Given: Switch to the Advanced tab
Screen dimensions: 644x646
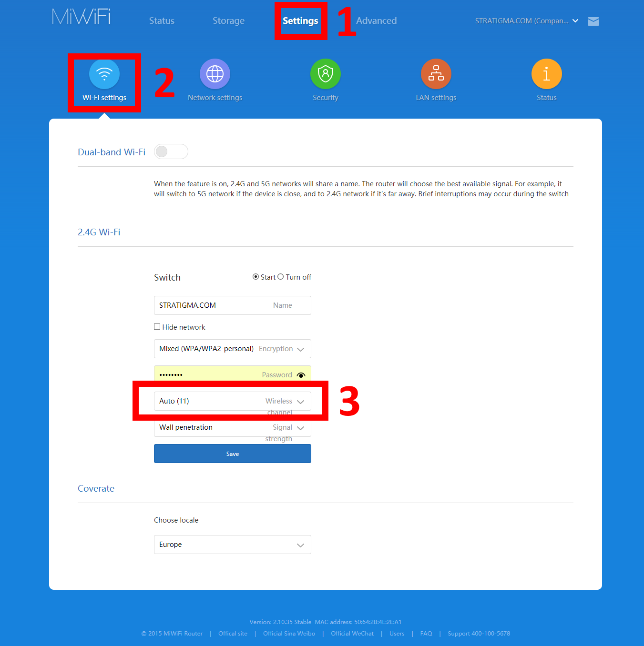Looking at the screenshot, I should (x=377, y=20).
